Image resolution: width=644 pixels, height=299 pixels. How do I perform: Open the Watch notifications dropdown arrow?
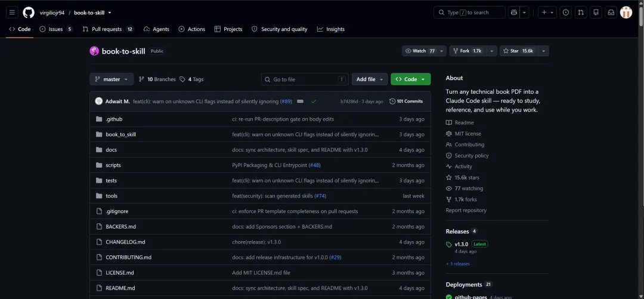442,51
